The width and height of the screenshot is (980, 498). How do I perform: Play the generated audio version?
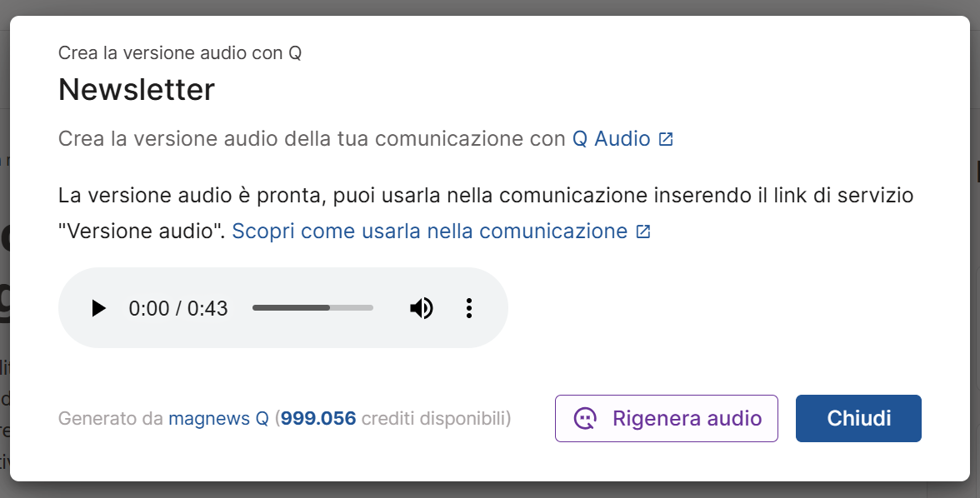98,308
